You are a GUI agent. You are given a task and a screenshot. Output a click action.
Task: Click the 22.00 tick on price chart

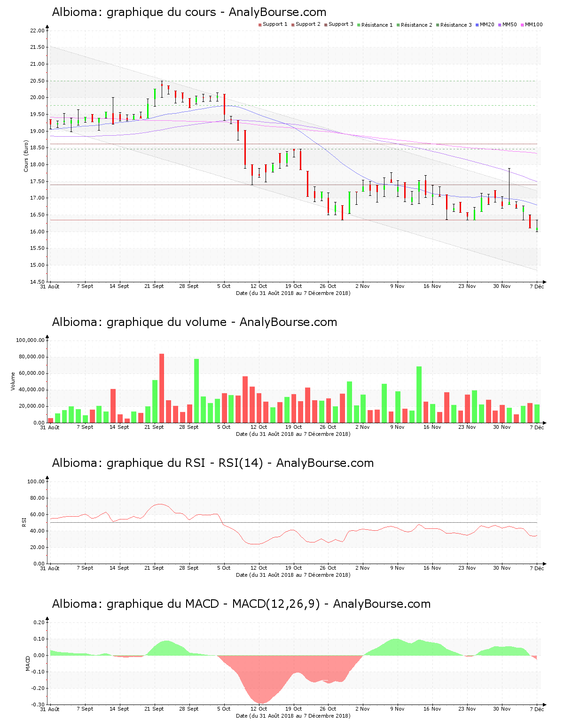point(37,31)
